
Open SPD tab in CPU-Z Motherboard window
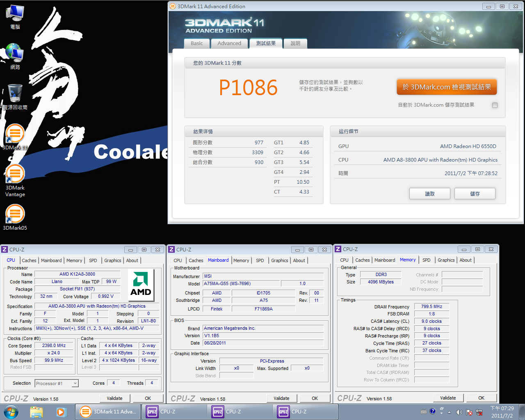260,260
